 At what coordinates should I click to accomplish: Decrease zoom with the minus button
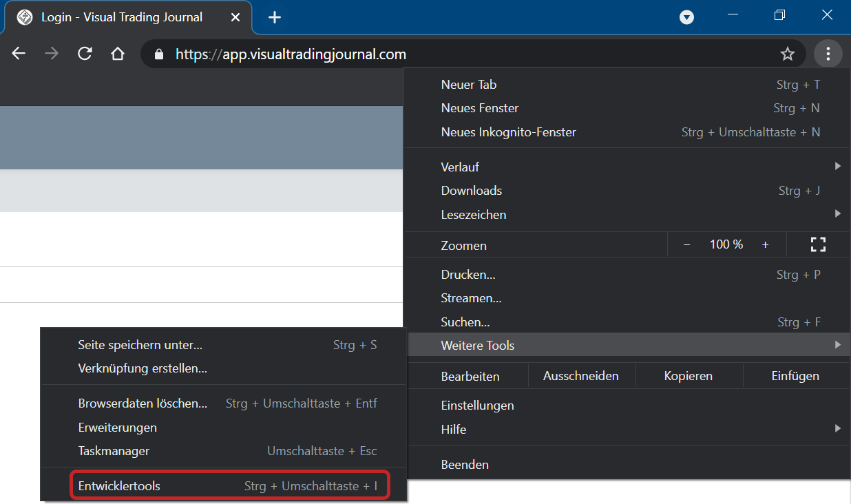pos(686,244)
